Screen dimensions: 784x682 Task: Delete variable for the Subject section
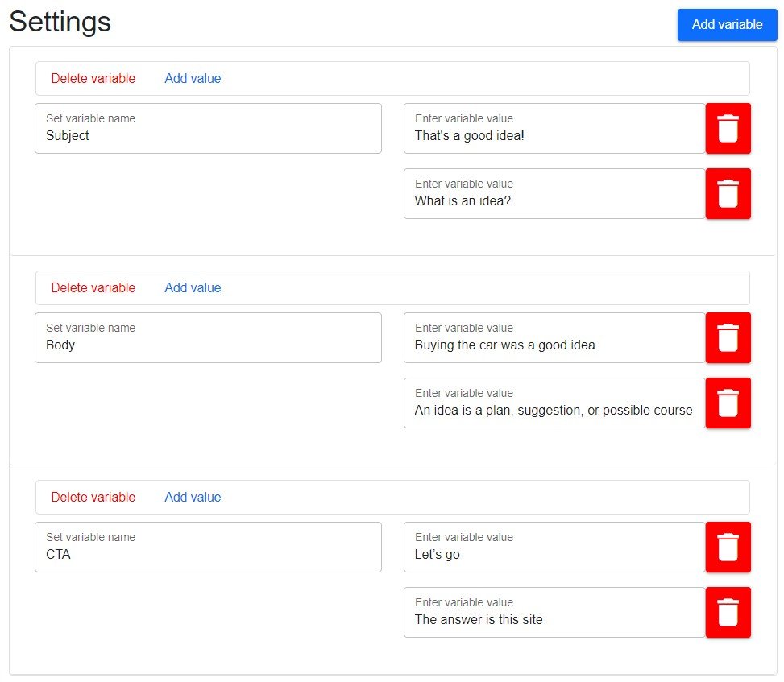click(x=93, y=78)
